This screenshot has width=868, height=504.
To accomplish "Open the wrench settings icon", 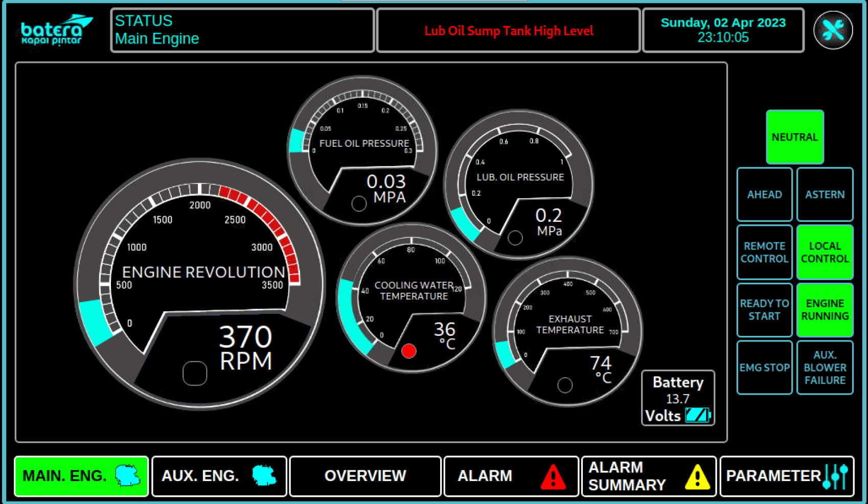I will [833, 30].
